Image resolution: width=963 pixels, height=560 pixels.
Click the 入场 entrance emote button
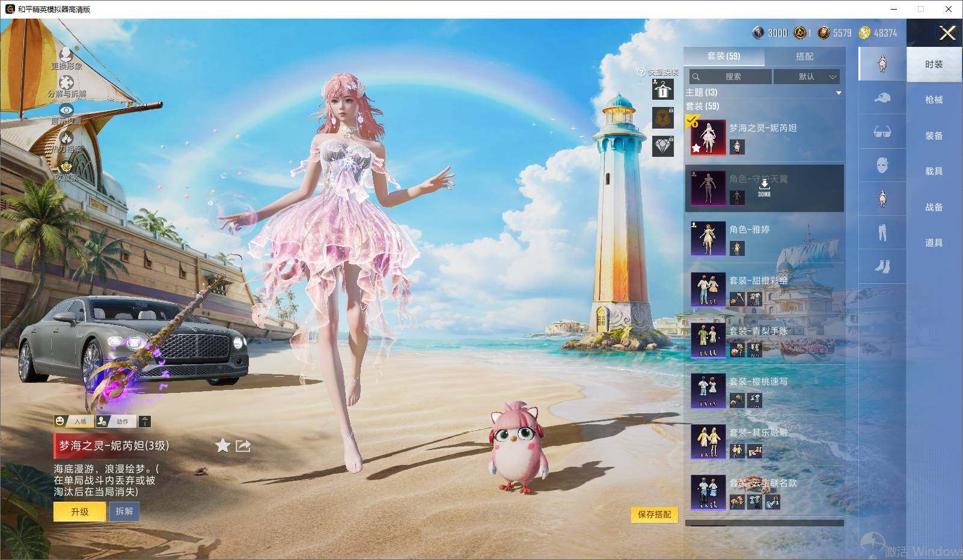point(73,421)
